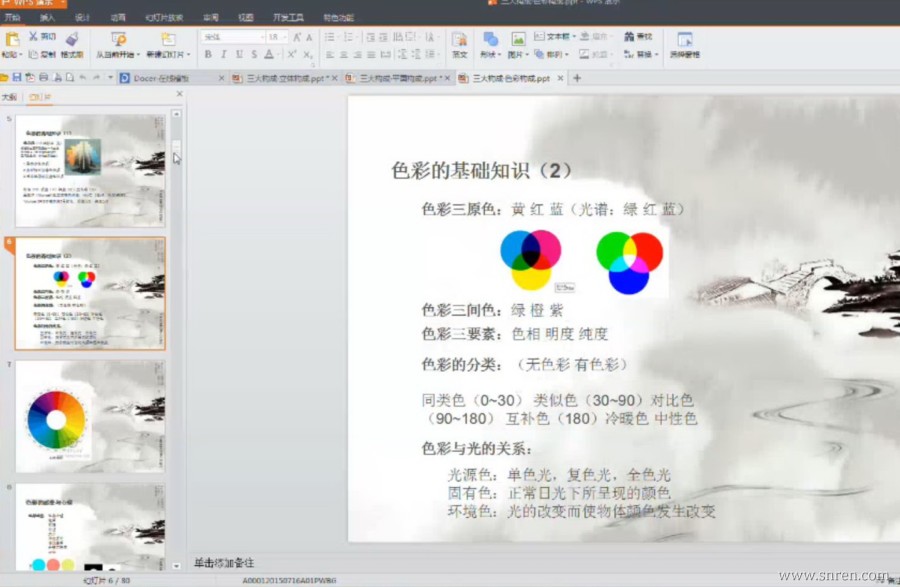The width and height of the screenshot is (900, 587).
Task: Align text right
Action: (x=358, y=55)
